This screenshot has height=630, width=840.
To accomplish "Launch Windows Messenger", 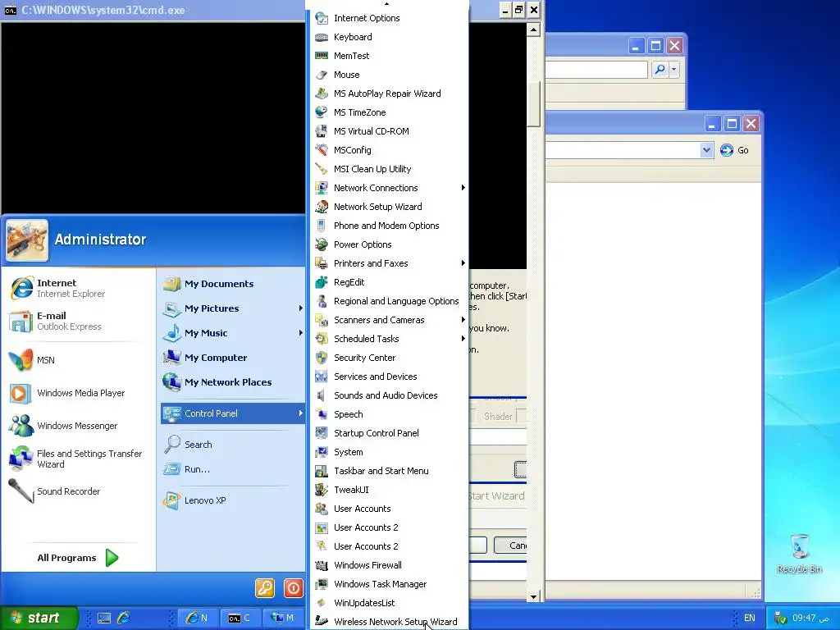I will tap(79, 426).
